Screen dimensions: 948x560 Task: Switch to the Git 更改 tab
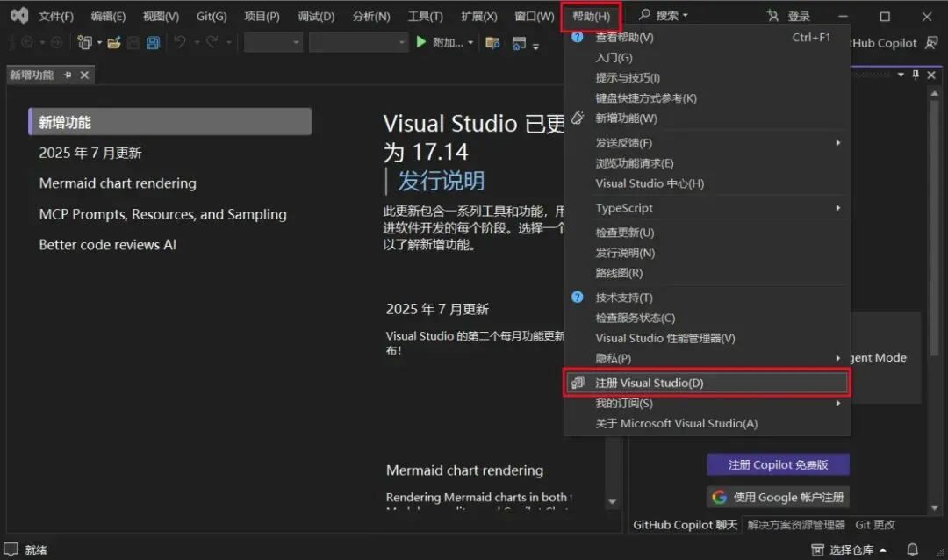pyautogui.click(x=875, y=524)
